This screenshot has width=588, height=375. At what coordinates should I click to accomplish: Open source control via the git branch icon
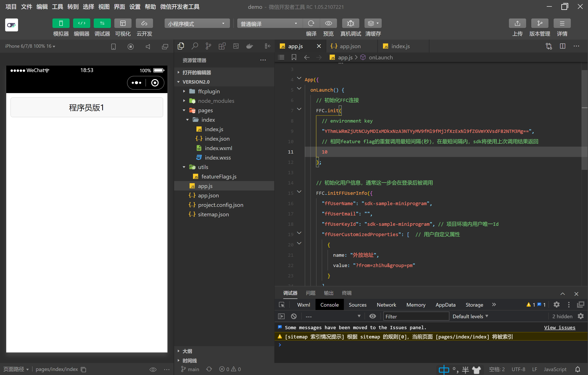(x=208, y=46)
